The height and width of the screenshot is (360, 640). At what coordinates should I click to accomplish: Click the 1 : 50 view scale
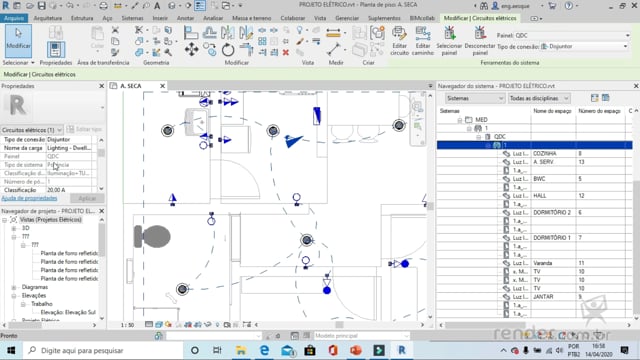127,325
